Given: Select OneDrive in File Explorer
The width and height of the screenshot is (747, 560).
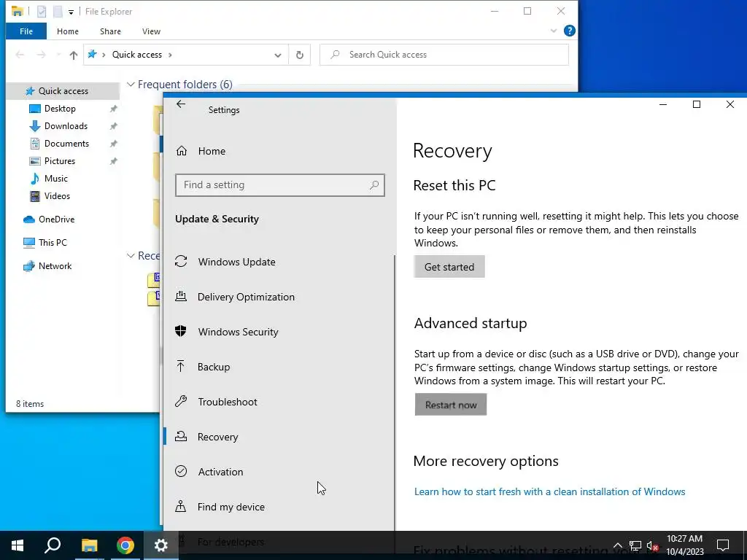Looking at the screenshot, I should click(x=55, y=219).
